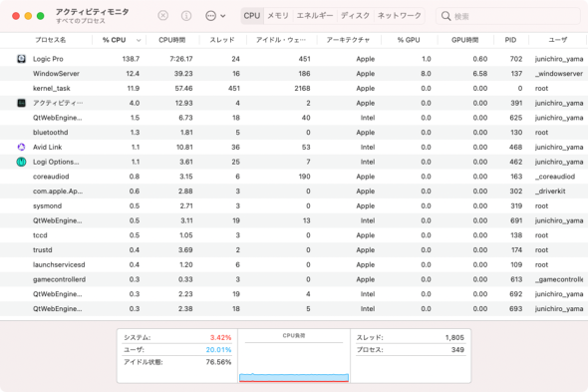Click the Avid Link app icon
The height and width of the screenshot is (392, 588).
coord(21,147)
